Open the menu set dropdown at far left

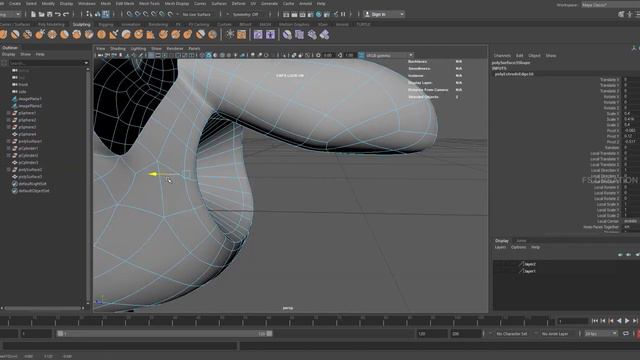point(11,14)
